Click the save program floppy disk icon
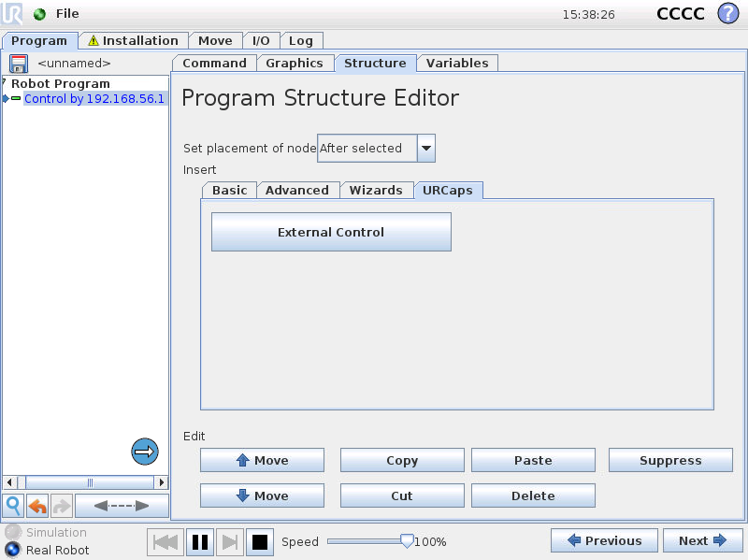 [19, 64]
